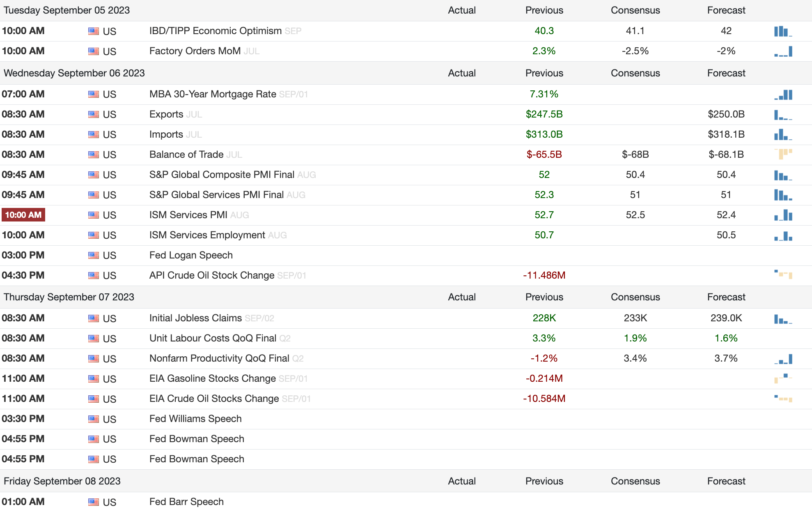
Task: Open the Fed Barr Speech event link
Action: (186, 502)
